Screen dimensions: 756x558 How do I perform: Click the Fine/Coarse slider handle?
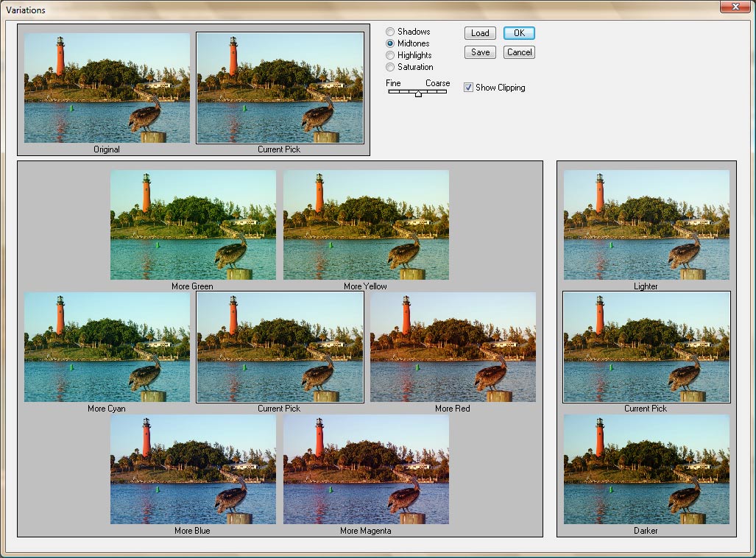pyautogui.click(x=418, y=93)
